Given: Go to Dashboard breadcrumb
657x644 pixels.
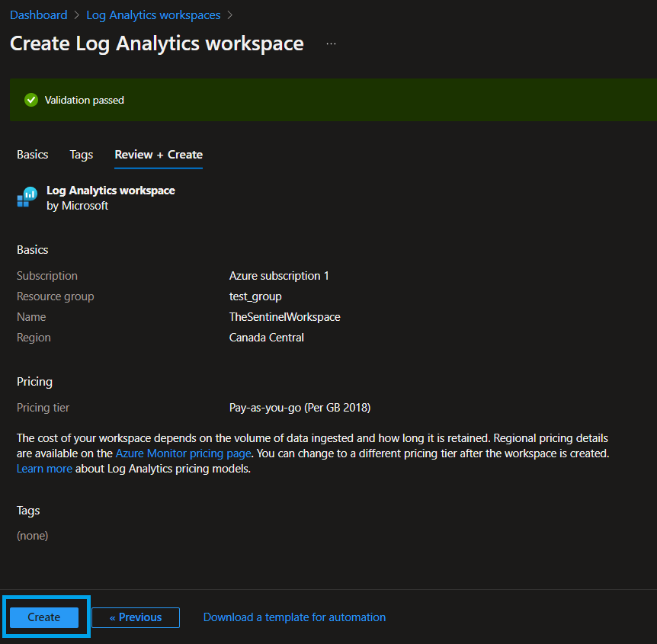Looking at the screenshot, I should click(39, 15).
